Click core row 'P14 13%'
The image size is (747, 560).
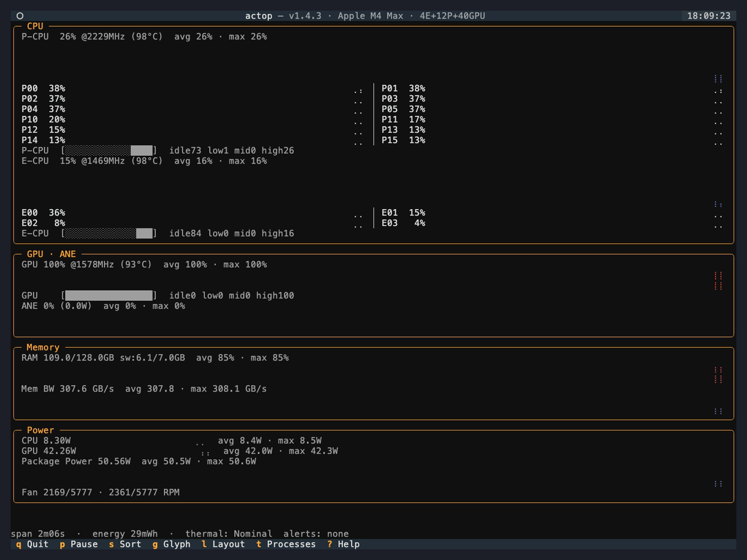43,140
